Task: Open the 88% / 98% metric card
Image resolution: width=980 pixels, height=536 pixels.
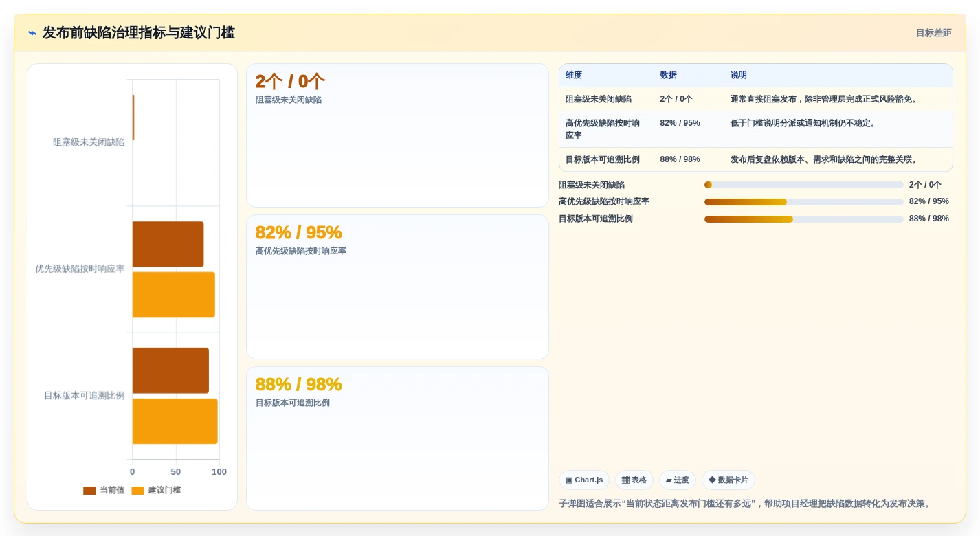Action: click(397, 438)
